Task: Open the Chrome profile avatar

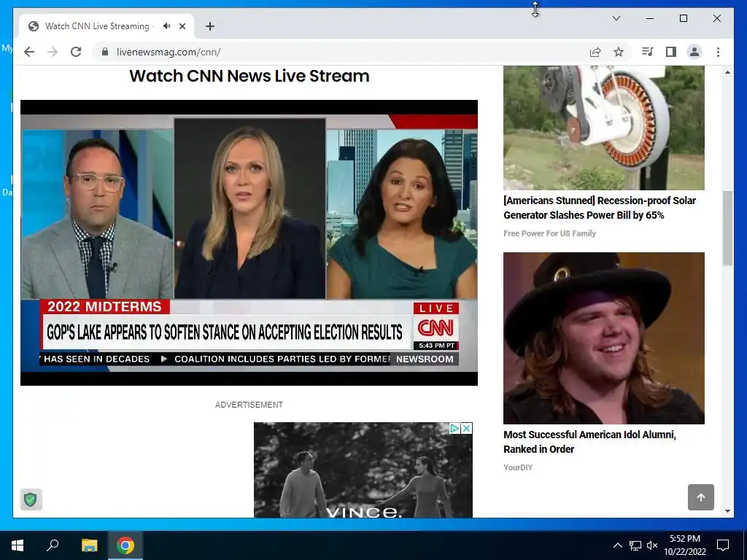Action: (x=694, y=52)
